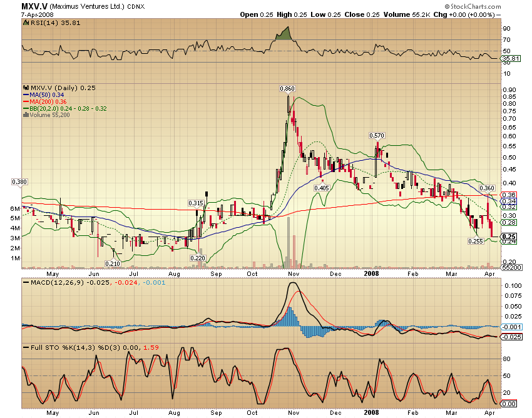Click the 0.255 March low marker
Image resolution: width=532 pixels, height=418 pixels.
475,241
